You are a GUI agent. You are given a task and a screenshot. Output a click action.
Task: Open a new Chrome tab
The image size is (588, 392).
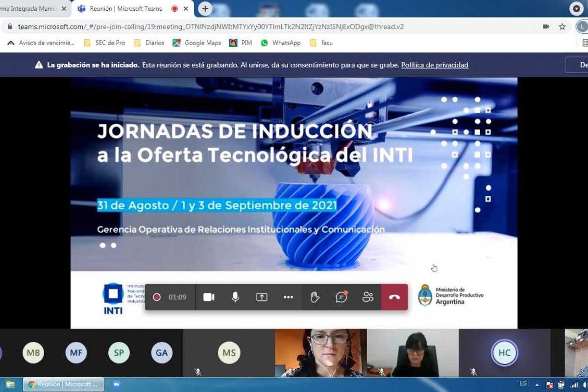[205, 9]
